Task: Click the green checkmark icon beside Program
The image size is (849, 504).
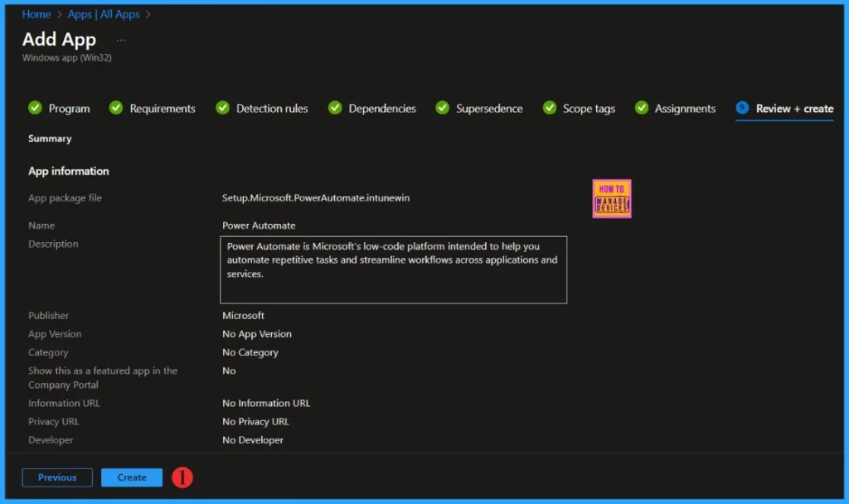Action: click(35, 108)
